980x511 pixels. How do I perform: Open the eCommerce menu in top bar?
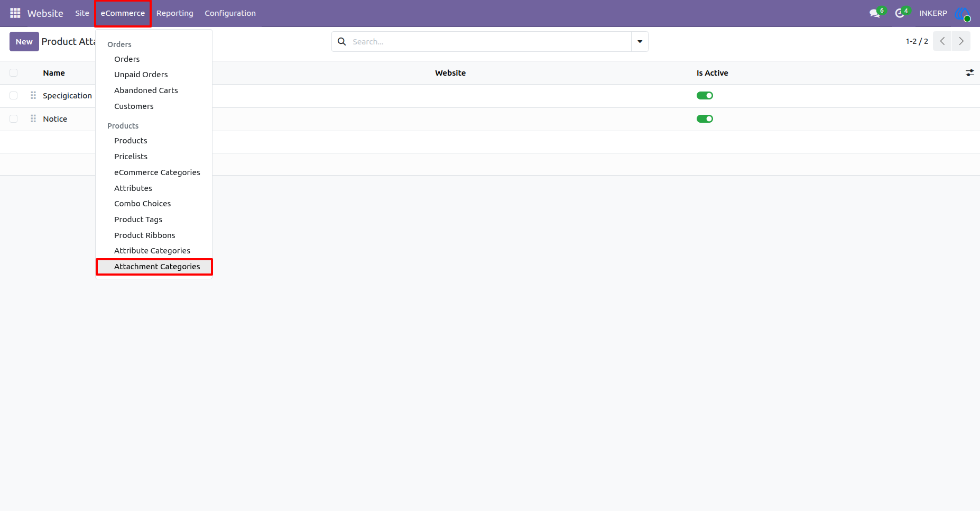pyautogui.click(x=123, y=13)
